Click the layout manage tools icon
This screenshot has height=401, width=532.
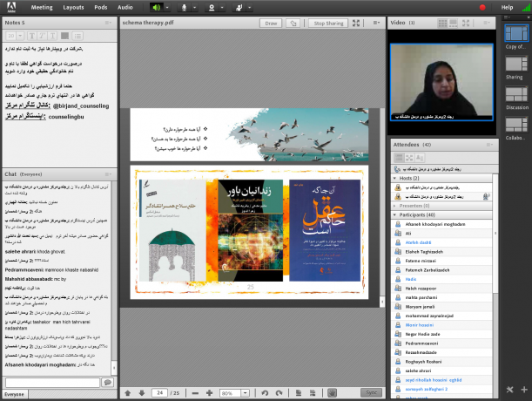click(509, 390)
